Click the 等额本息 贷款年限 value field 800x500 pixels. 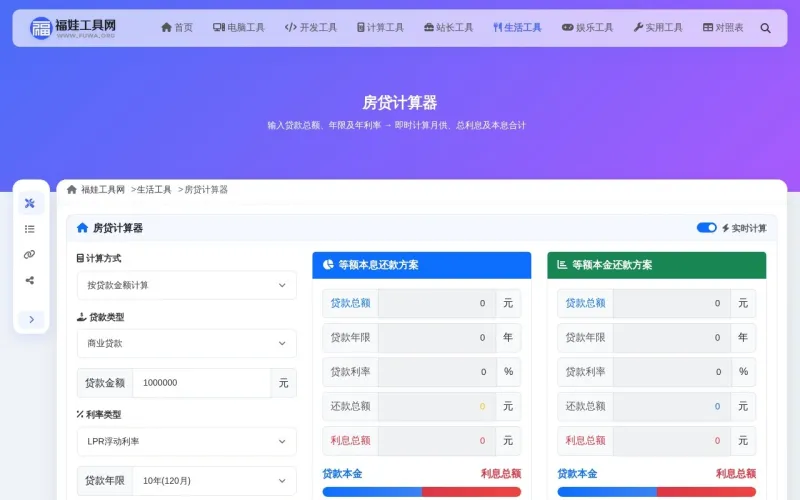(437, 337)
